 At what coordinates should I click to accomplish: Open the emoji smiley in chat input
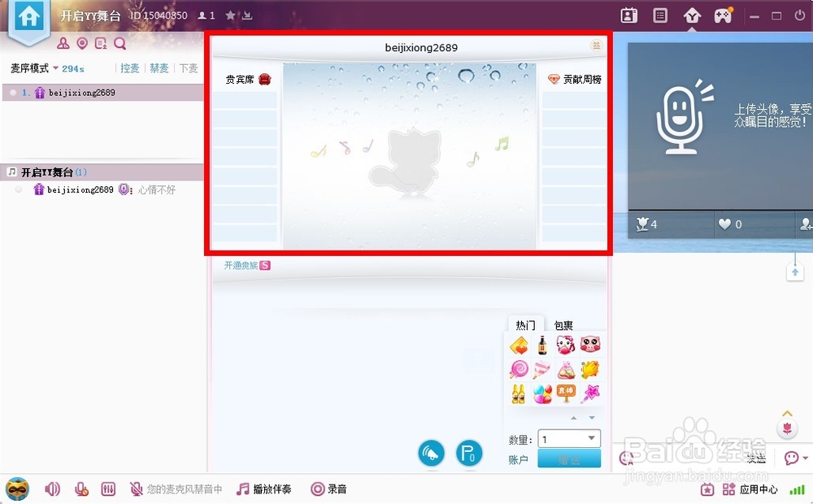pos(626,458)
